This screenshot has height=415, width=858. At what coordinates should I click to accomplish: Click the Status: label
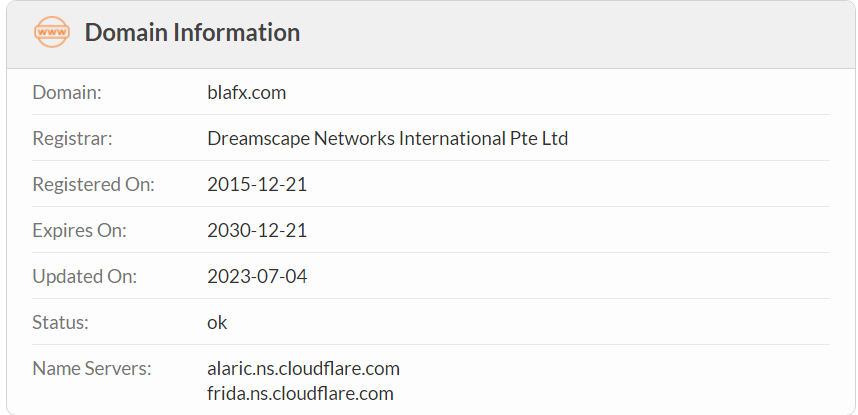click(60, 322)
